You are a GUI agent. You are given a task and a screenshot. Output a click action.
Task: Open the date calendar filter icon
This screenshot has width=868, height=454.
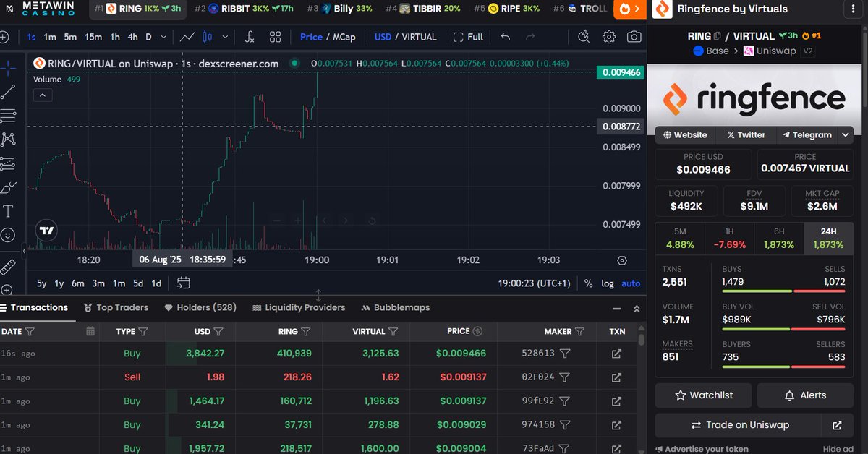pyautogui.click(x=90, y=331)
